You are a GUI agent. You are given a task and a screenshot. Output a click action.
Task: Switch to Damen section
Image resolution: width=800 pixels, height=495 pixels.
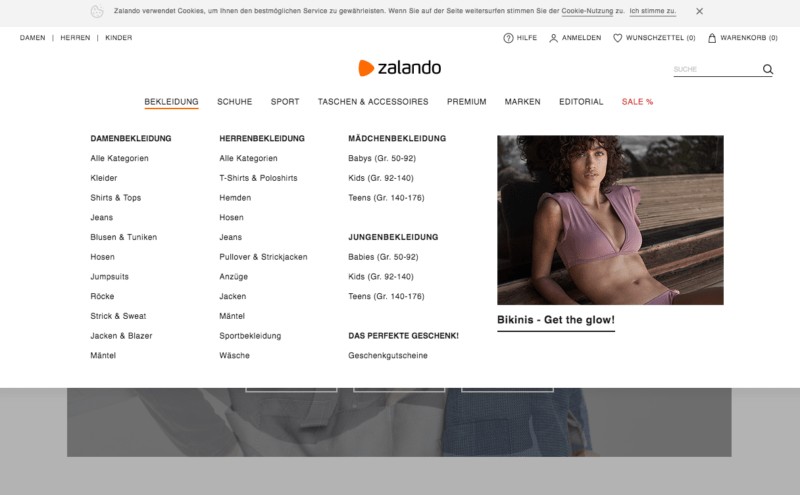pyautogui.click(x=33, y=38)
